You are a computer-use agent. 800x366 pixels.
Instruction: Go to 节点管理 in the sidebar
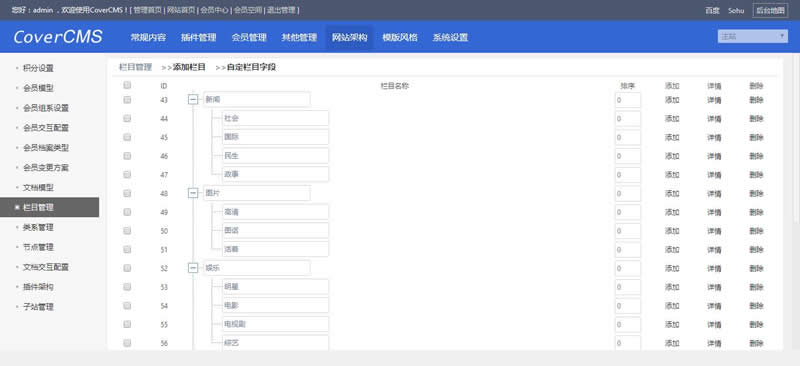tap(38, 247)
